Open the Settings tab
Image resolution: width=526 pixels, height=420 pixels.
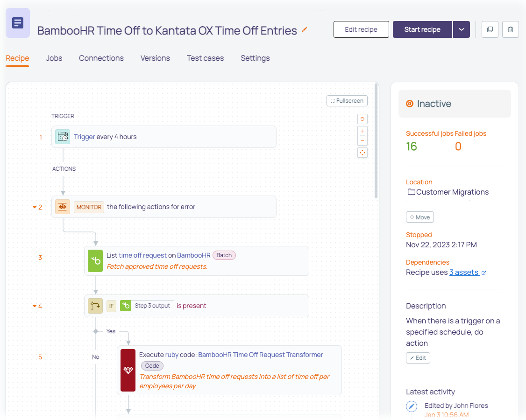(255, 58)
